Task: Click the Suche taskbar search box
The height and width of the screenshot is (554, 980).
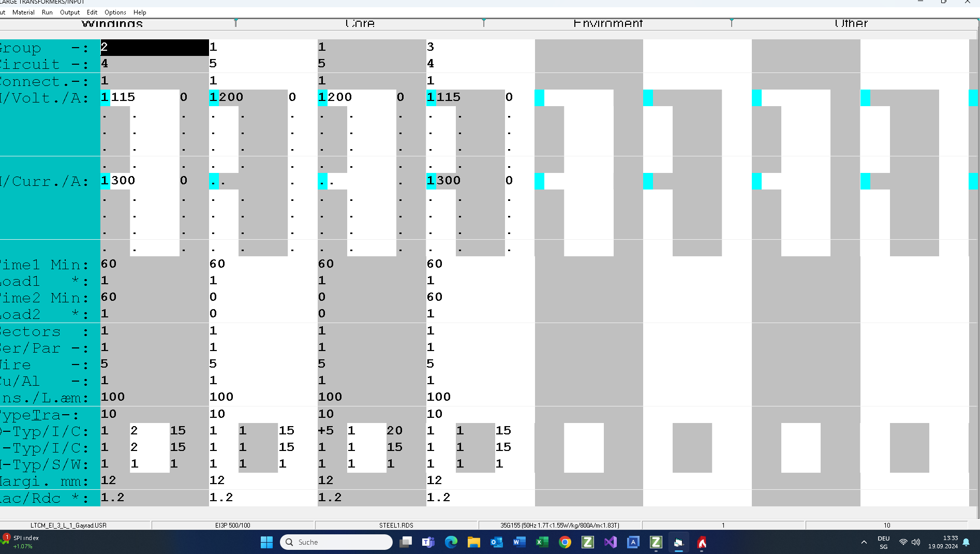Action: [336, 542]
